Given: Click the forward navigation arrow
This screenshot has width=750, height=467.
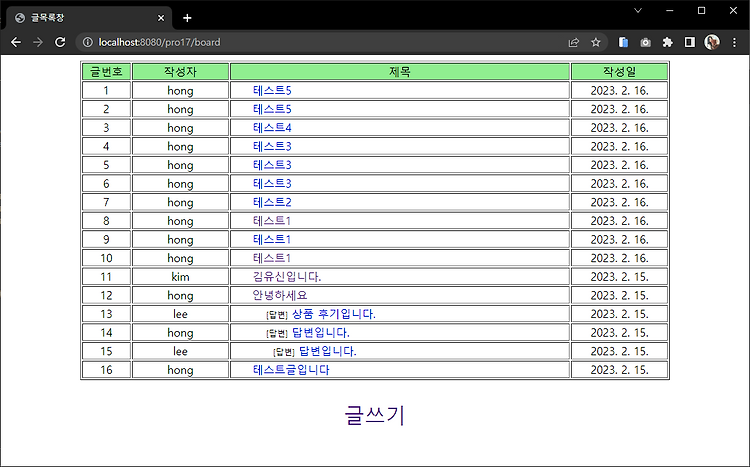Looking at the screenshot, I should point(38,43).
